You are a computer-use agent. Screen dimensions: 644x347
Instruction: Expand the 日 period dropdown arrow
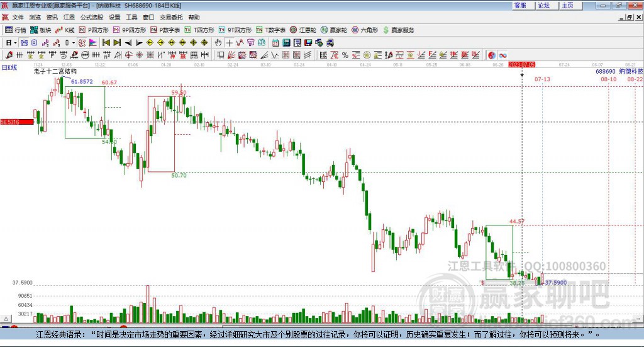pyautogui.click(x=15, y=43)
